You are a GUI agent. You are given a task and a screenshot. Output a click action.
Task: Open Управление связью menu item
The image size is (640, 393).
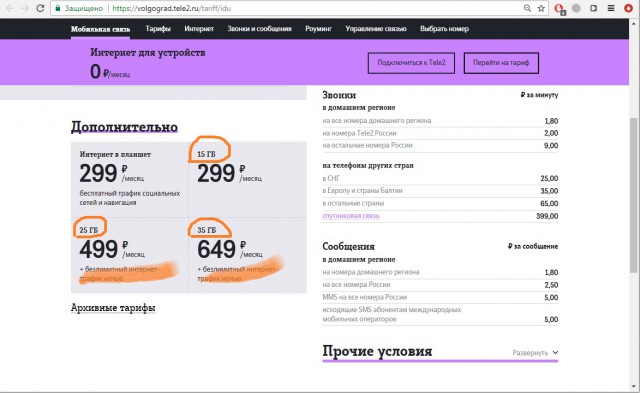point(376,29)
